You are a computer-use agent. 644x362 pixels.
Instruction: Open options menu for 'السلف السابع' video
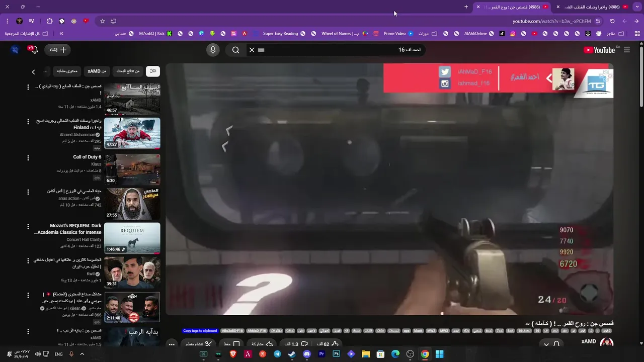point(28,87)
